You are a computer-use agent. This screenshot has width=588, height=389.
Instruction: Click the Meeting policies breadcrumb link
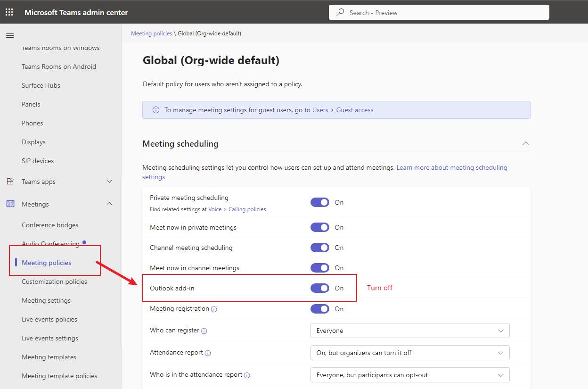(x=151, y=33)
